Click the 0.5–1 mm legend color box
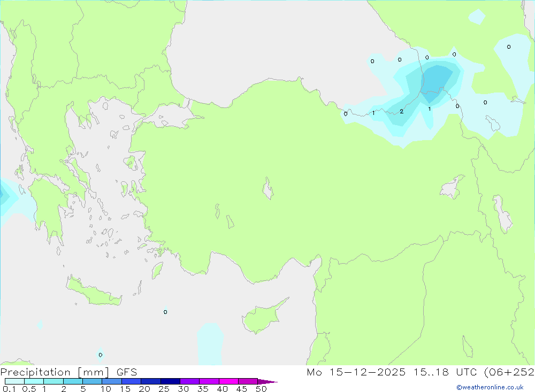 (34, 381)
